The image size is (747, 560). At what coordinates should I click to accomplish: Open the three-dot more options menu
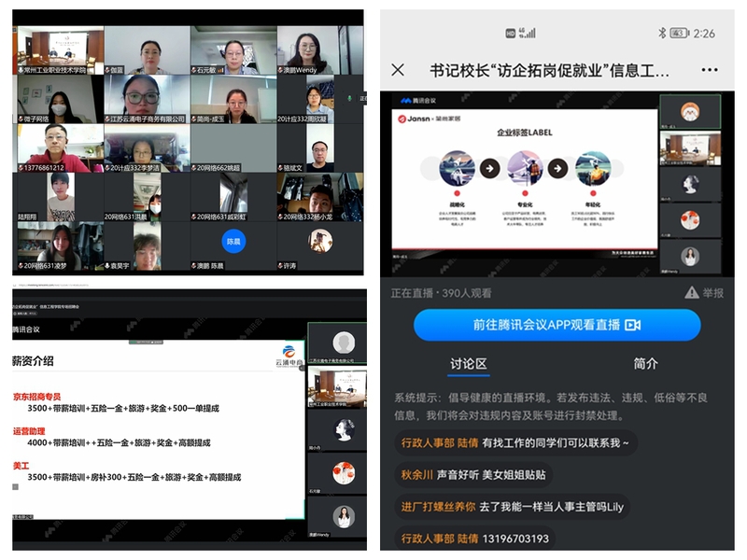(x=710, y=70)
